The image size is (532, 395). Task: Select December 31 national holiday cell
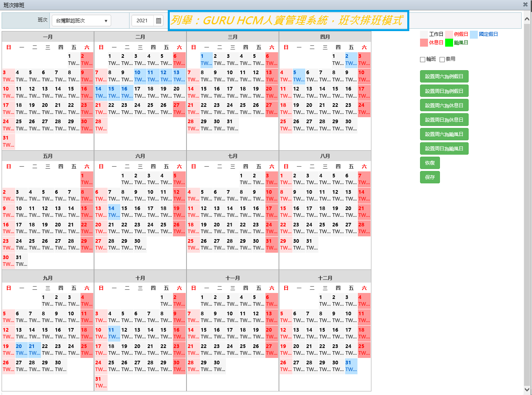tap(351, 366)
